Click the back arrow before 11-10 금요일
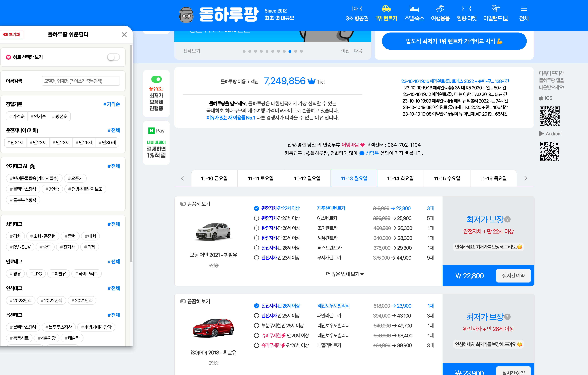This screenshot has width=588, height=375. [x=183, y=178]
